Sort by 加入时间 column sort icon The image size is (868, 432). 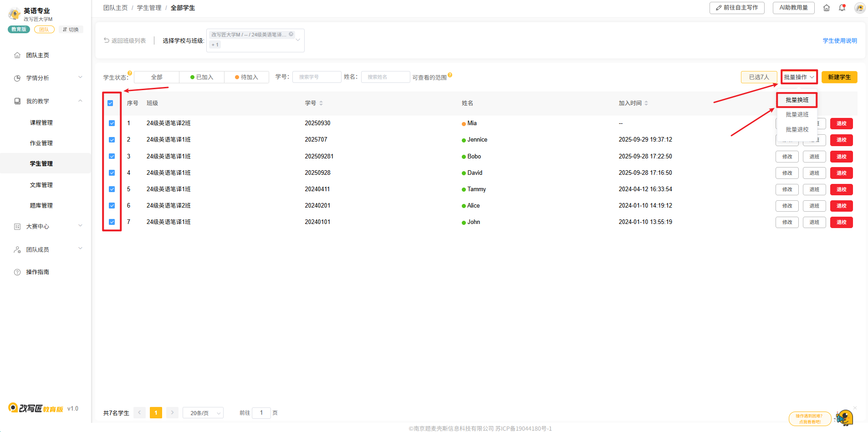pos(646,103)
